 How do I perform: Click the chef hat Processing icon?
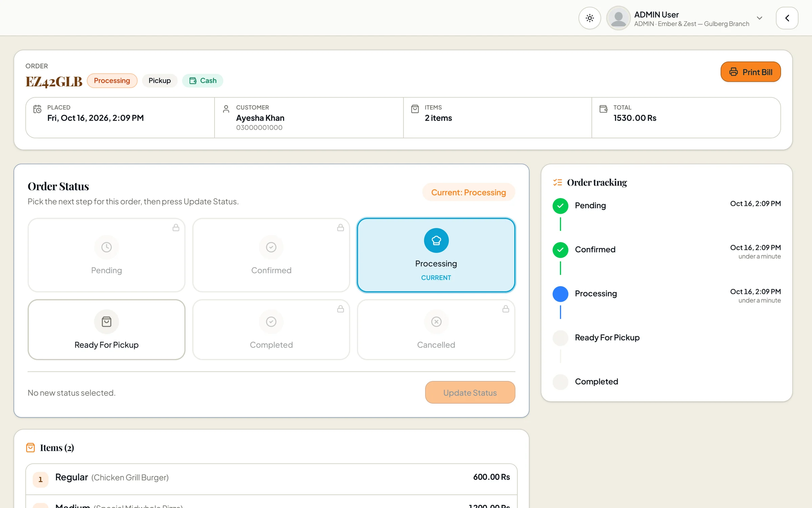click(436, 240)
